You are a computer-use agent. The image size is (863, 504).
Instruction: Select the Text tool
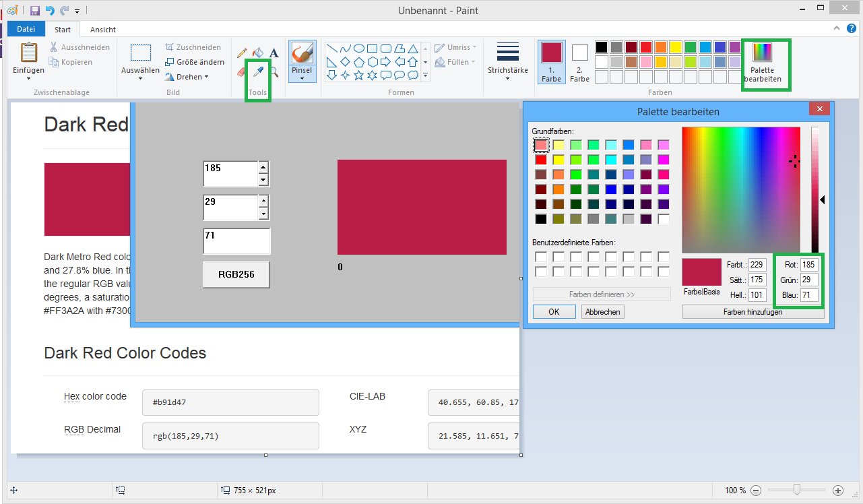[x=272, y=53]
